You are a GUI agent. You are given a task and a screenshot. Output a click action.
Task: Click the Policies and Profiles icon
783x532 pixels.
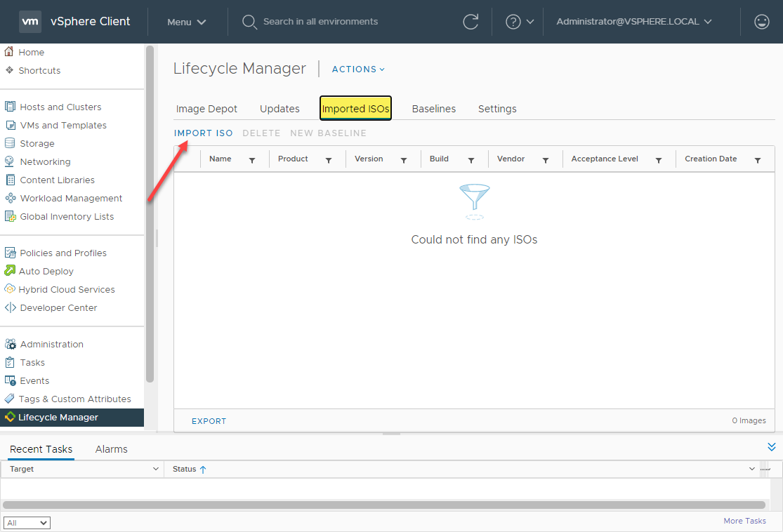10,253
